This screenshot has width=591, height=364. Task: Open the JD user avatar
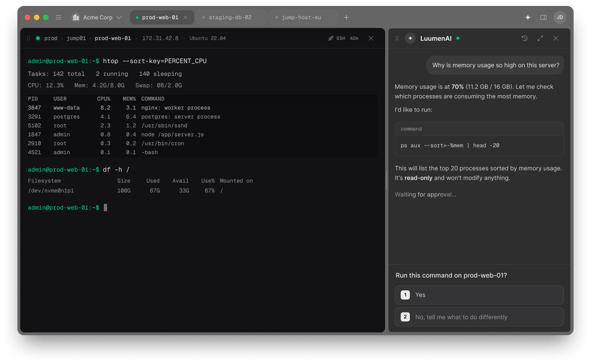click(x=560, y=17)
